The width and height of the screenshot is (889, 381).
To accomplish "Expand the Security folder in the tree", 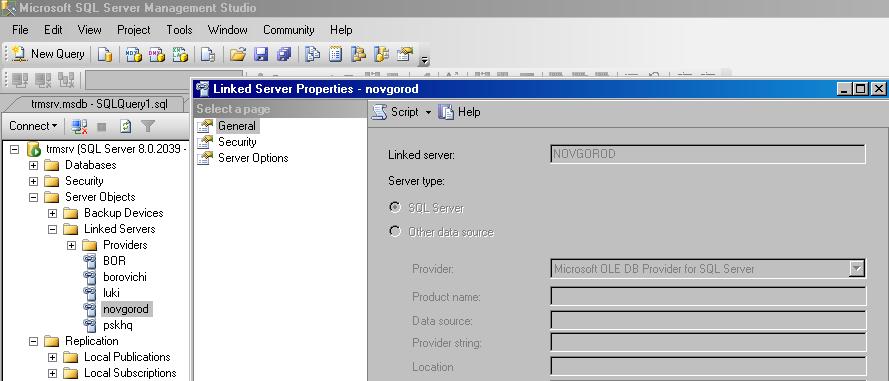I will coord(33,181).
